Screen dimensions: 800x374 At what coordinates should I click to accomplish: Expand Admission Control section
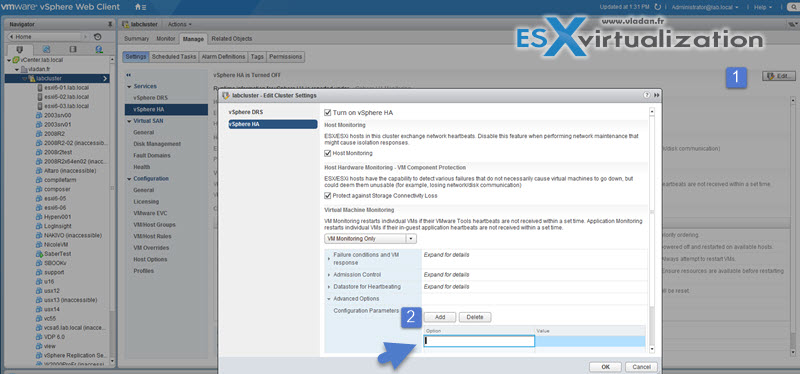pos(329,275)
